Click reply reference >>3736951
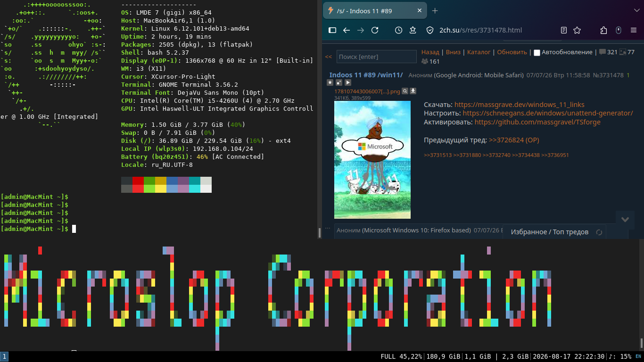 (x=555, y=155)
